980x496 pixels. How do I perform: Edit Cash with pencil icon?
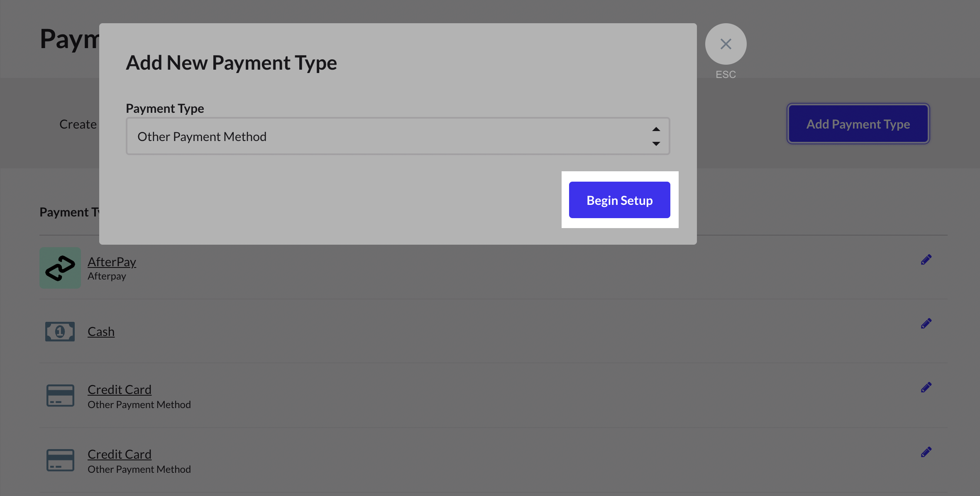(926, 323)
